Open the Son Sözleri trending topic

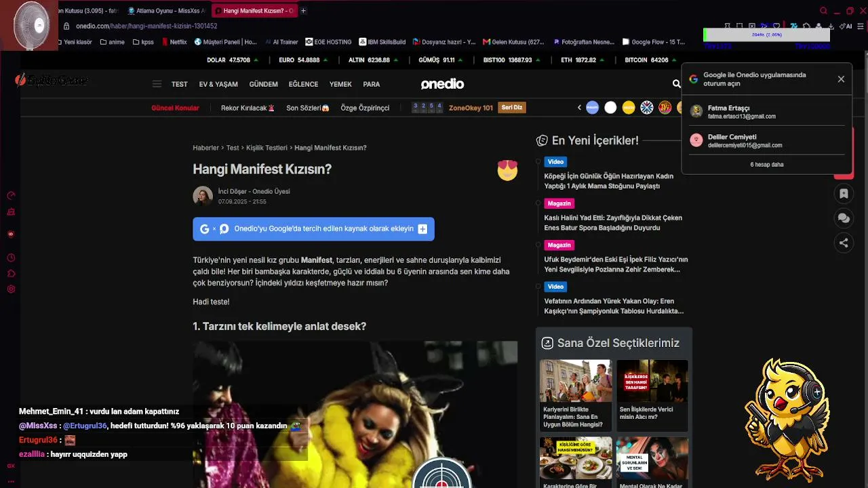pos(308,108)
